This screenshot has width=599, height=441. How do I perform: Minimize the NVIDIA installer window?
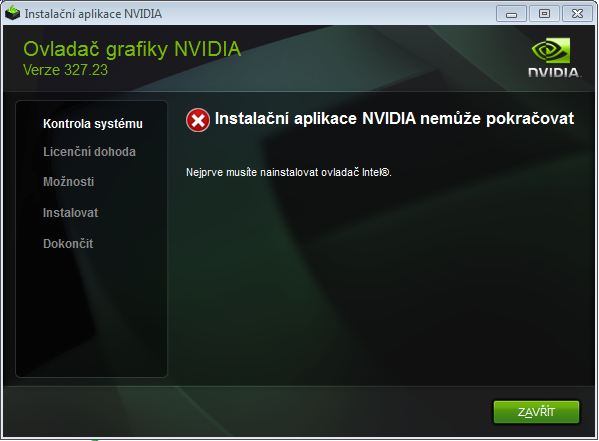tap(511, 14)
